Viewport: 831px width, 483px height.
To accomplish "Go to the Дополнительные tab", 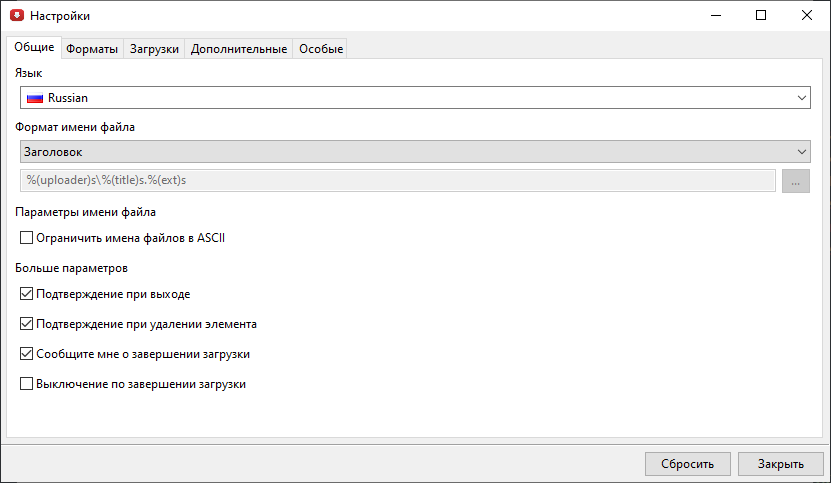I will (x=239, y=49).
